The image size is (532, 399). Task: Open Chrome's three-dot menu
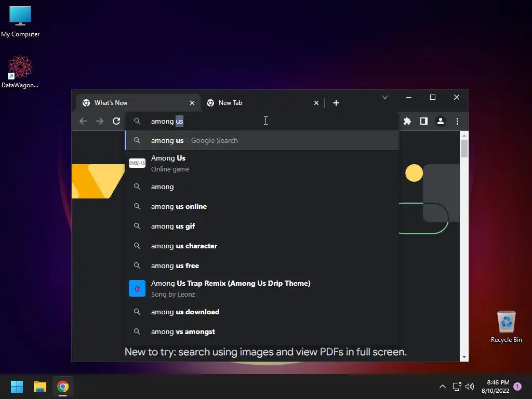click(x=457, y=121)
